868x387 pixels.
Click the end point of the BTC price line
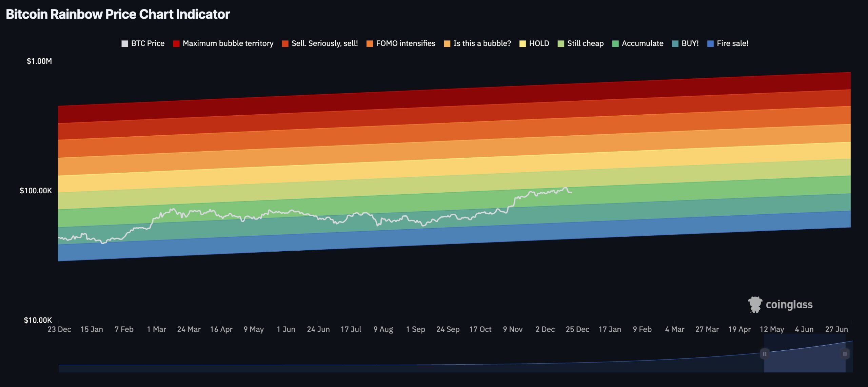point(572,192)
